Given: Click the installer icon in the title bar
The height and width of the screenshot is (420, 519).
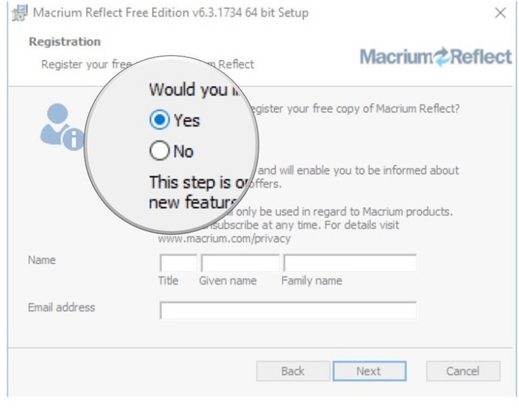Looking at the screenshot, I should point(20,13).
